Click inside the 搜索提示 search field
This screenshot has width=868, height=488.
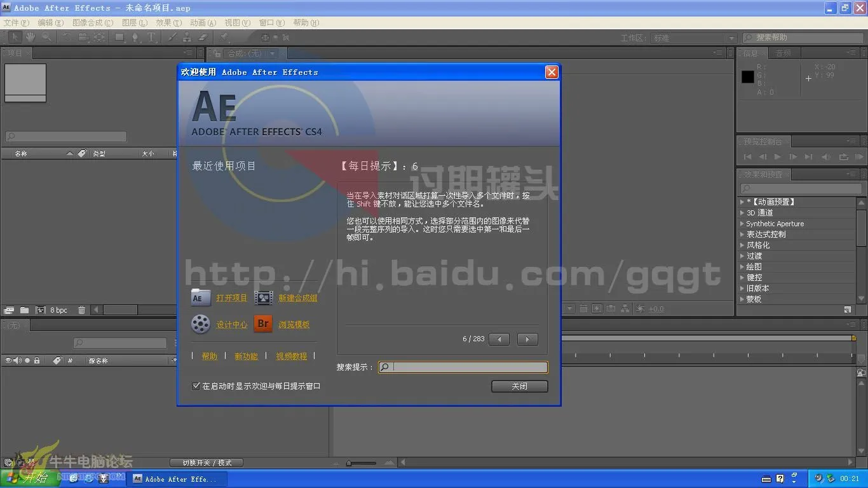pyautogui.click(x=464, y=367)
